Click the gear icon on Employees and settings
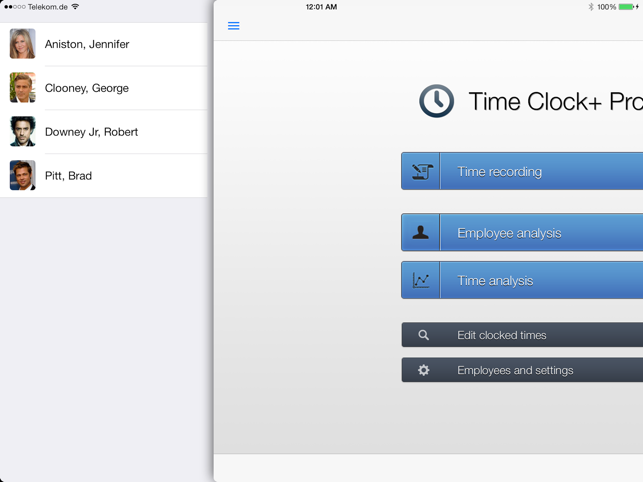The image size is (643, 482). click(424, 370)
